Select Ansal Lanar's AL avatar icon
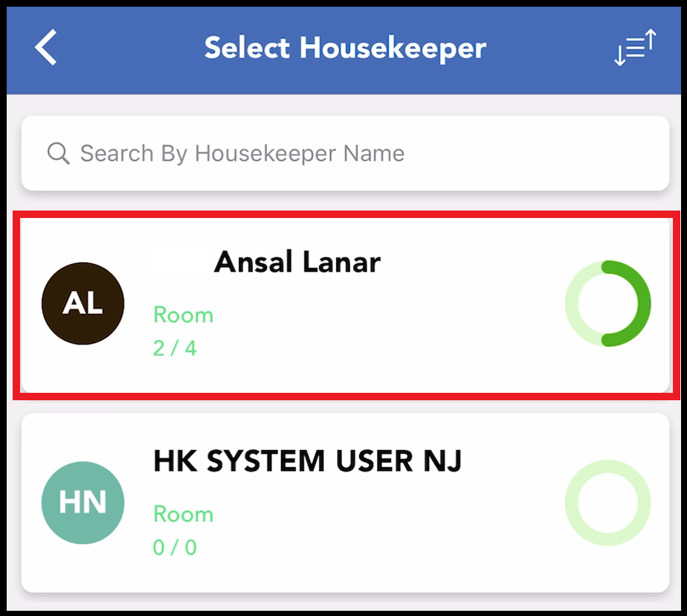The width and height of the screenshot is (687, 616). [x=83, y=303]
